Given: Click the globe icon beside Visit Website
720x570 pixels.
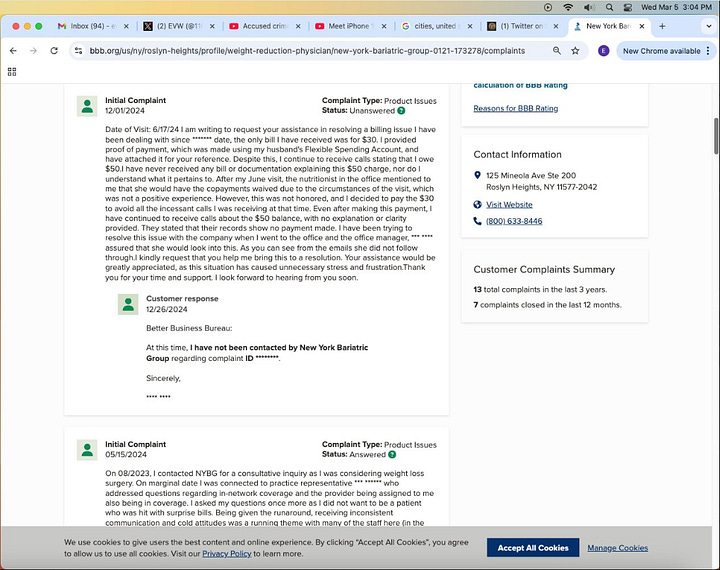Looking at the screenshot, I should (x=477, y=205).
